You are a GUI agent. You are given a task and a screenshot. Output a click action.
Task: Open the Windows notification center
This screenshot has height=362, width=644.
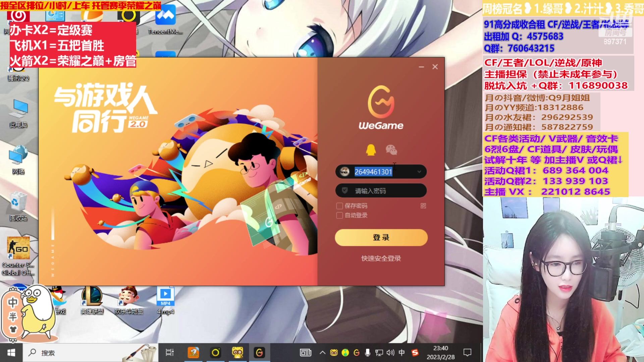pos(467,353)
